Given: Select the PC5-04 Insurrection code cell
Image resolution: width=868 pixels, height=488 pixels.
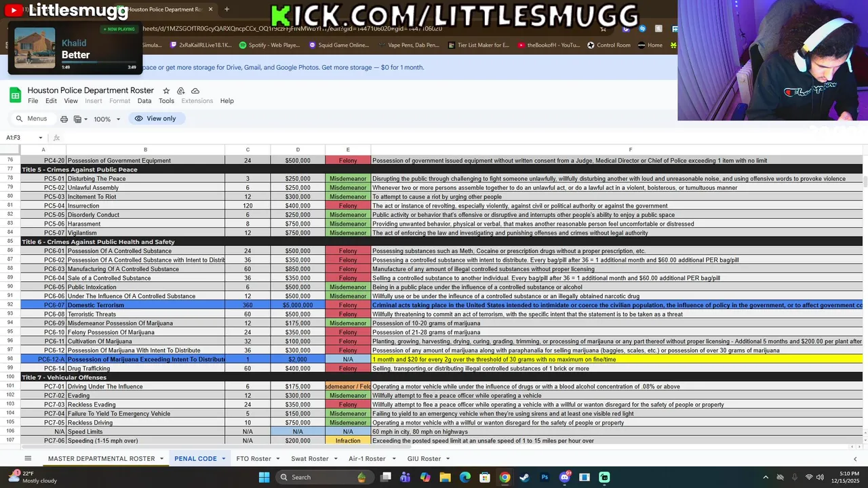Looking at the screenshot, I should 43,206.
